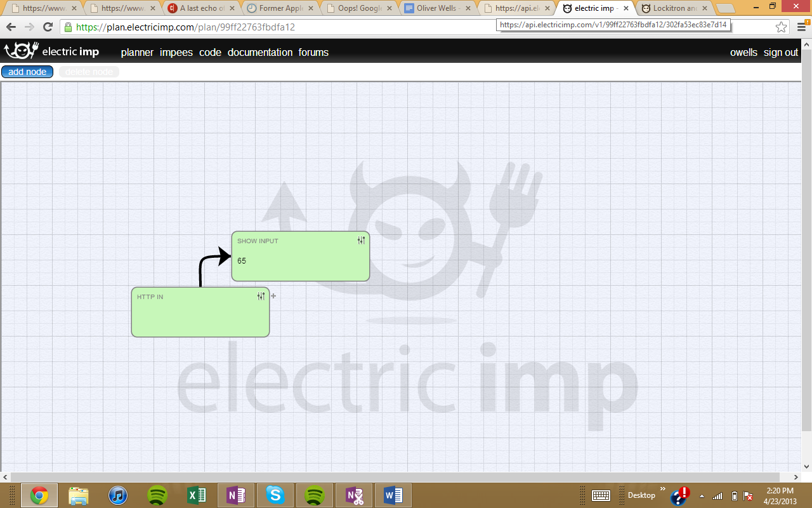Image resolution: width=812 pixels, height=508 pixels.
Task: Click the battery tray icon
Action: 734,496
